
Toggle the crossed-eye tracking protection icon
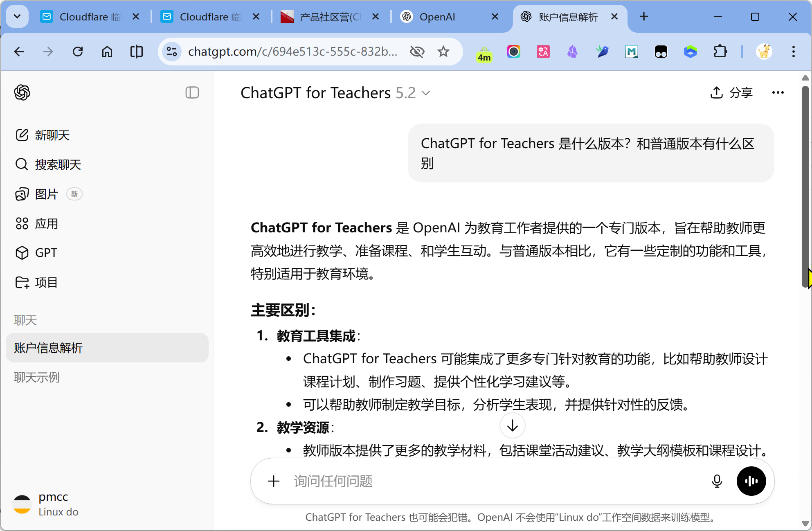click(x=417, y=52)
